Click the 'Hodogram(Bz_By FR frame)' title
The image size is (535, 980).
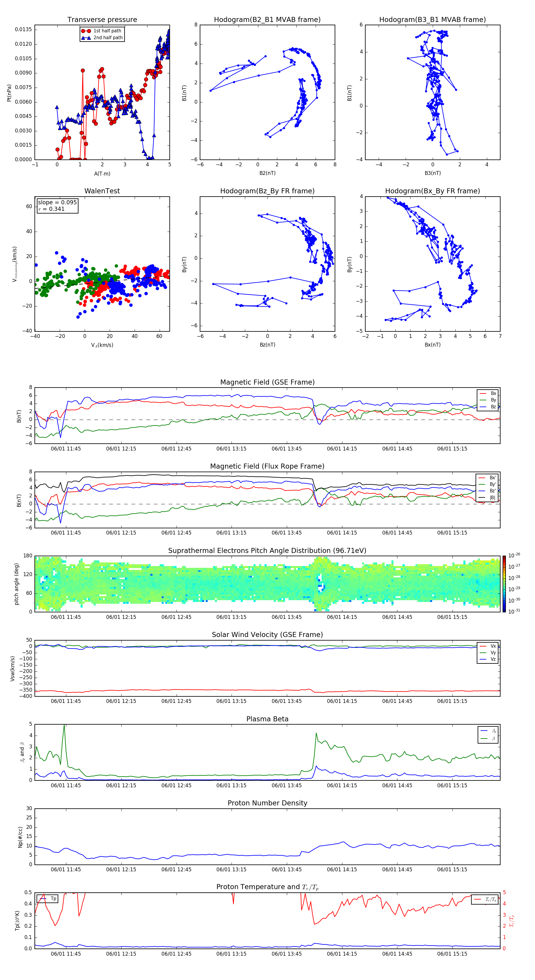pos(267,191)
